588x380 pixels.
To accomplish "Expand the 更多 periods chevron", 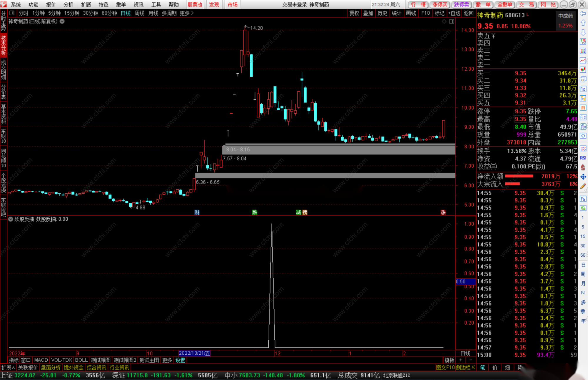I will (x=193, y=13).
